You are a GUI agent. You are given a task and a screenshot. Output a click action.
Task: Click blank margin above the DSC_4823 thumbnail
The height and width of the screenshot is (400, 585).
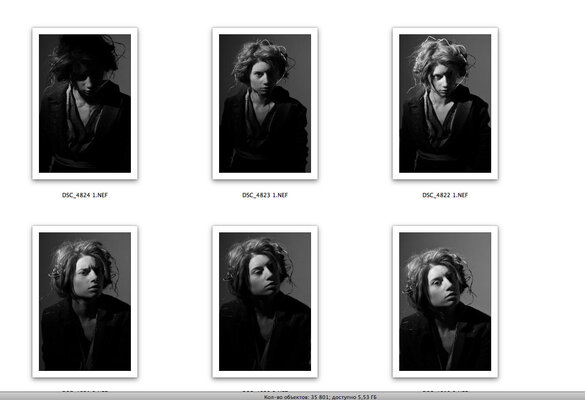[265, 13]
